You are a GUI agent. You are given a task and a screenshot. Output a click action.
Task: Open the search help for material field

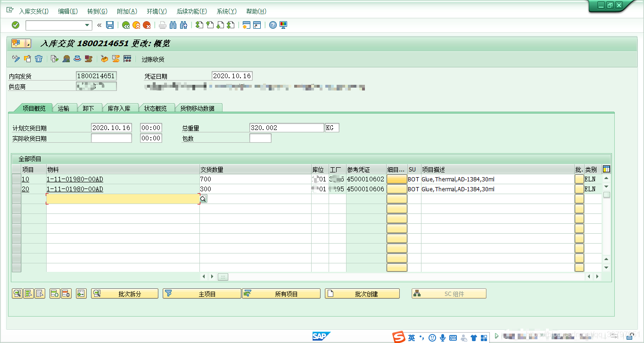(203, 199)
